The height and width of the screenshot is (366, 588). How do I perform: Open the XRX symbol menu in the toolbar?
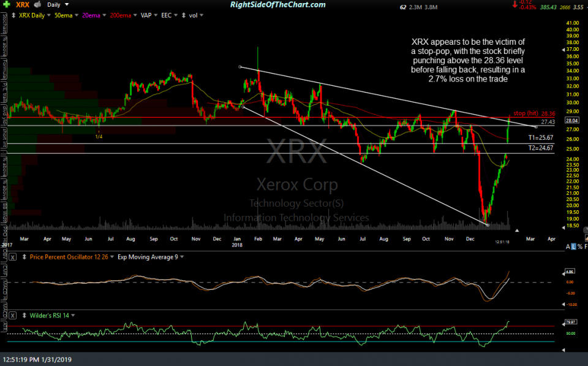[x=22, y=5]
